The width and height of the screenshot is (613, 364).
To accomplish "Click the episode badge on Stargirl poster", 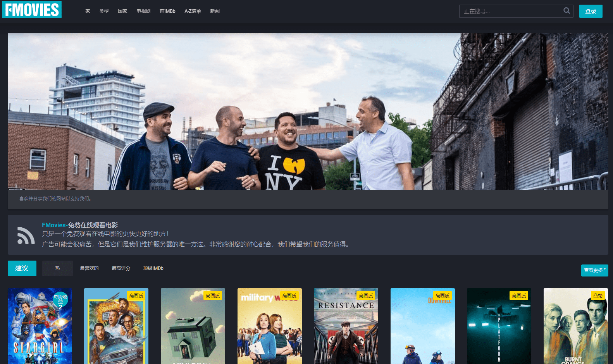I will [60, 300].
